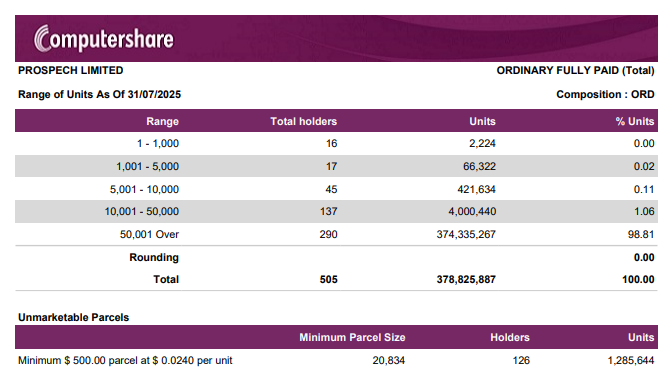
Task: Click the PROSPECH LIMITED company name
Action: tap(71, 70)
